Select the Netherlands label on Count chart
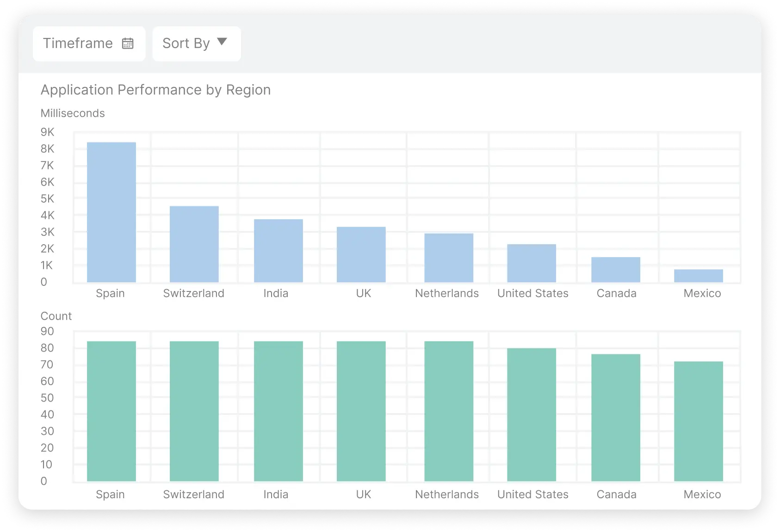780x532 pixels. [446, 494]
